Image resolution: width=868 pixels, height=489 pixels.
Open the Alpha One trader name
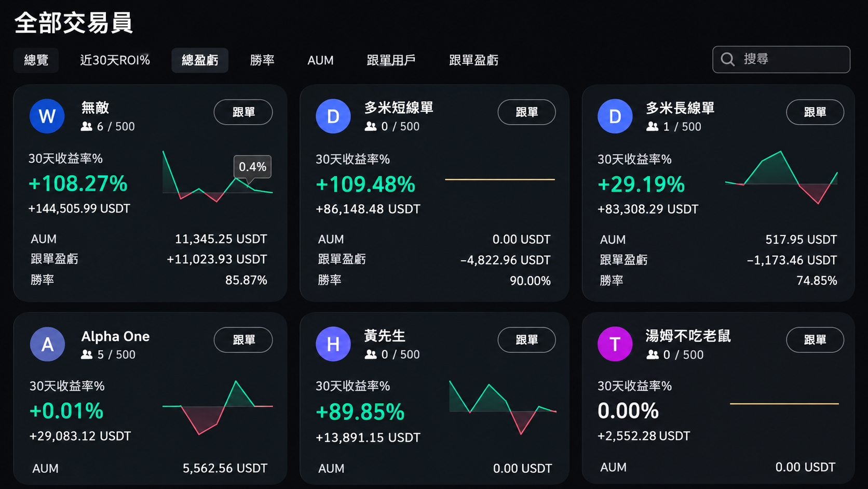tap(115, 336)
